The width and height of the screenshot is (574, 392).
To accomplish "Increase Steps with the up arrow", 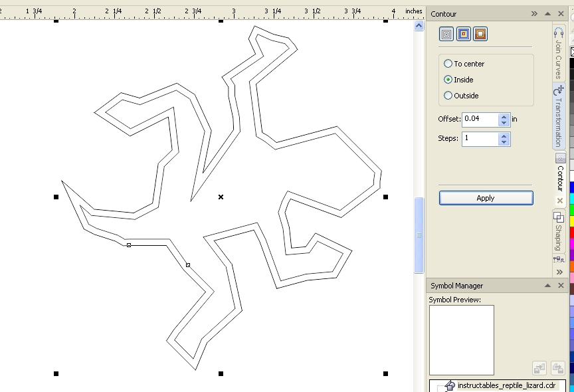I will 504,136.
